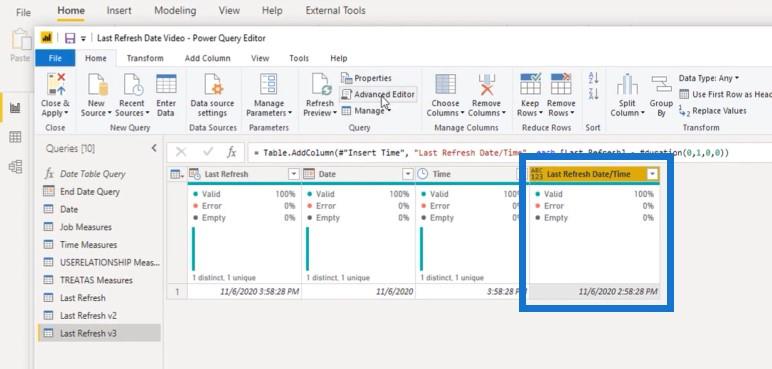The image size is (772, 369).
Task: Open Data view in left sidebar
Action: pyautogui.click(x=15, y=137)
